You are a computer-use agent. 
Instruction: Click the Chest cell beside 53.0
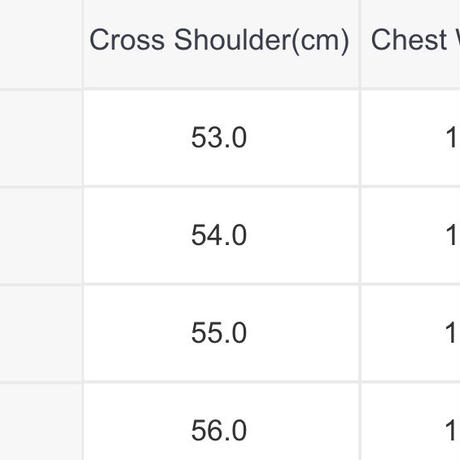[x=411, y=138]
